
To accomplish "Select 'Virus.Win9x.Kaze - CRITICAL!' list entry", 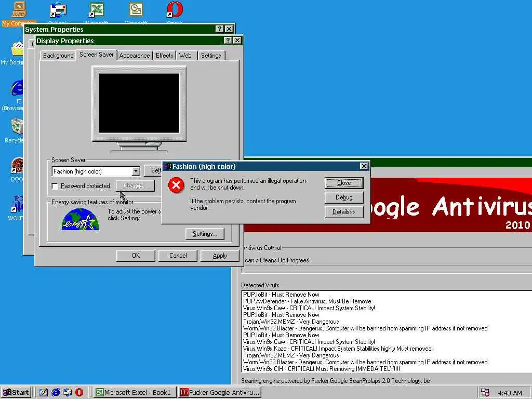I will [338, 349].
